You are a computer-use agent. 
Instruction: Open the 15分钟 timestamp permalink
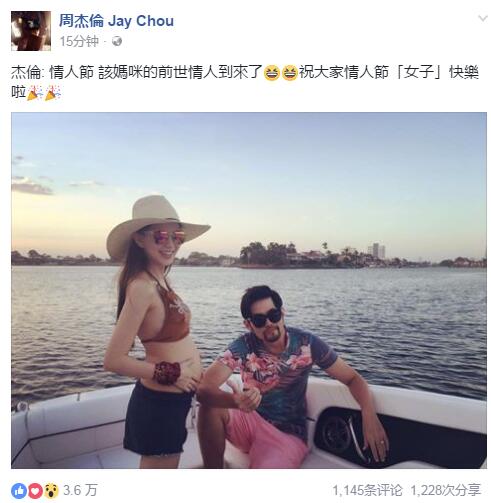[79, 41]
